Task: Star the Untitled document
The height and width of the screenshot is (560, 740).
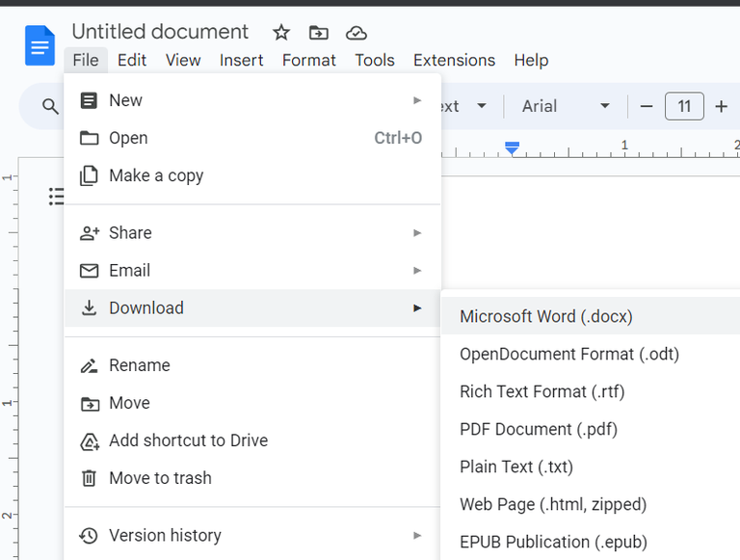Action: coord(281,33)
